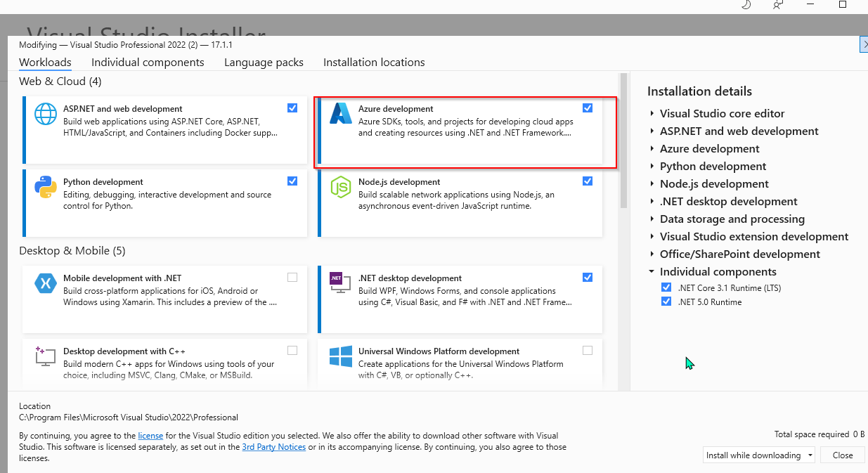The width and height of the screenshot is (868, 473).
Task: Switch to the Individual components tab
Action: 148,63
